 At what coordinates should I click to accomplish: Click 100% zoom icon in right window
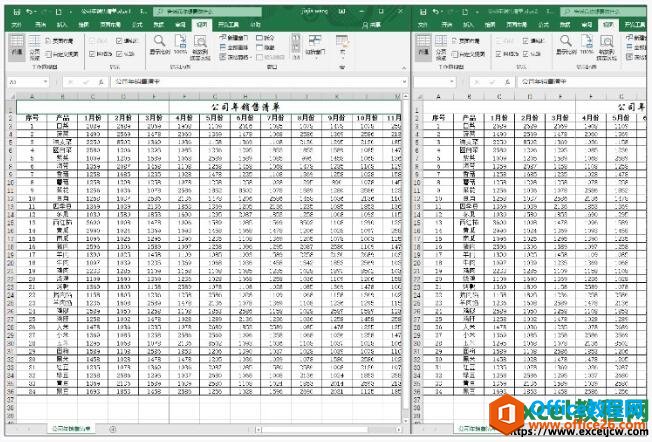tap(586, 45)
